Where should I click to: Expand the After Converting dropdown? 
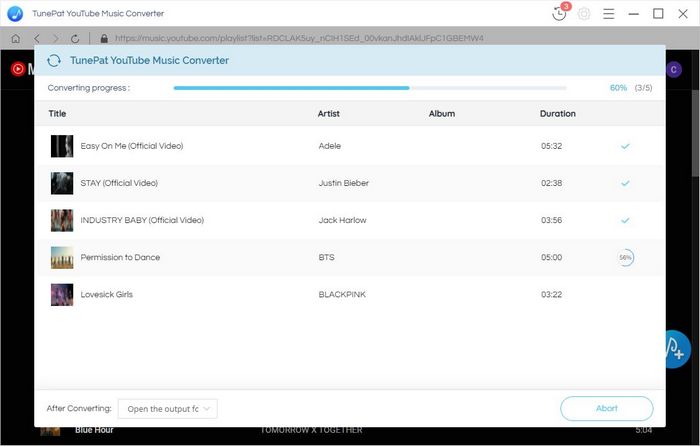[168, 409]
